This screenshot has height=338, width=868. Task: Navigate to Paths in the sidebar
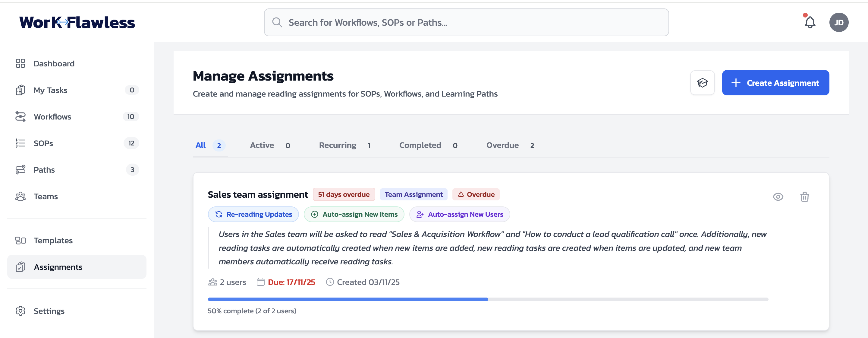click(44, 170)
